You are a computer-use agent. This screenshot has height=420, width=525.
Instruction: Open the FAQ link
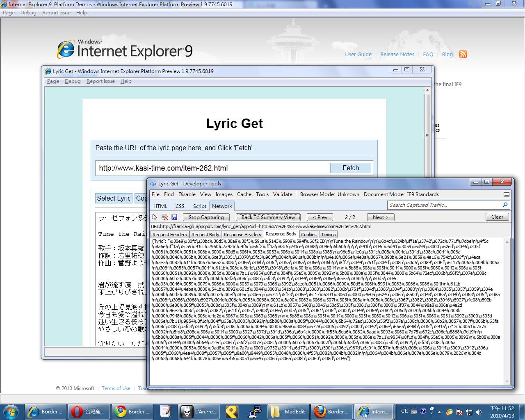point(428,54)
